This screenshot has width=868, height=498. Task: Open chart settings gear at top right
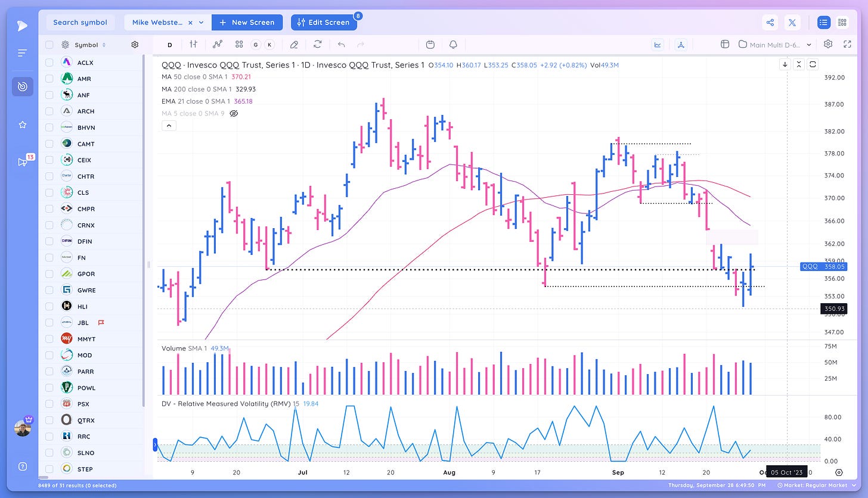(828, 44)
